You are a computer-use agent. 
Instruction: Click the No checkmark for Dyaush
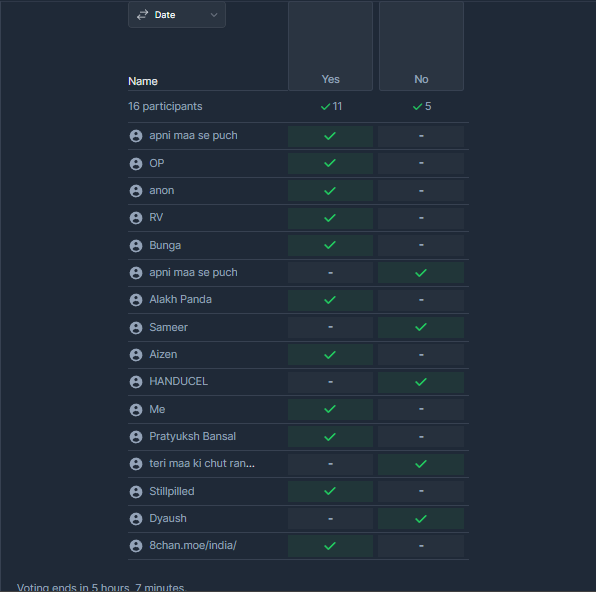tap(421, 519)
